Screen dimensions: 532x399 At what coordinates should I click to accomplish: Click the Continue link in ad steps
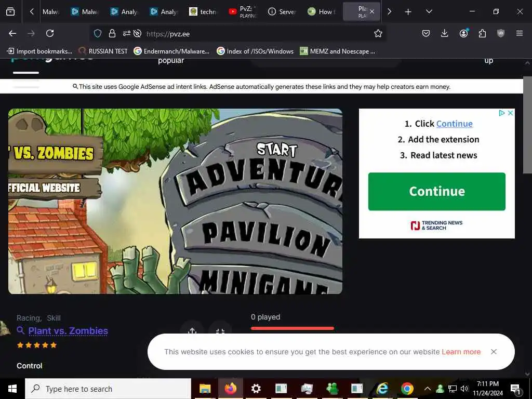point(454,124)
